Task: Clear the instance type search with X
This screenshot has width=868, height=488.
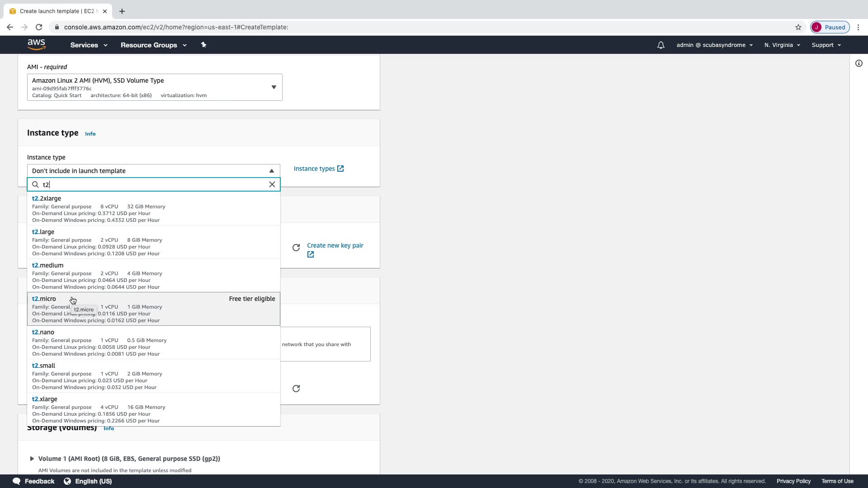Action: 272,184
